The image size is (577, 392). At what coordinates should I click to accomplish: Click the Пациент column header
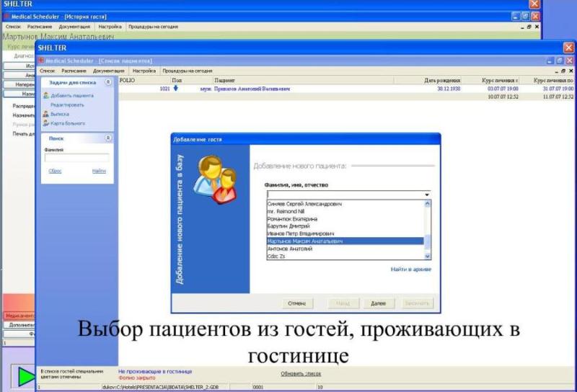click(224, 80)
